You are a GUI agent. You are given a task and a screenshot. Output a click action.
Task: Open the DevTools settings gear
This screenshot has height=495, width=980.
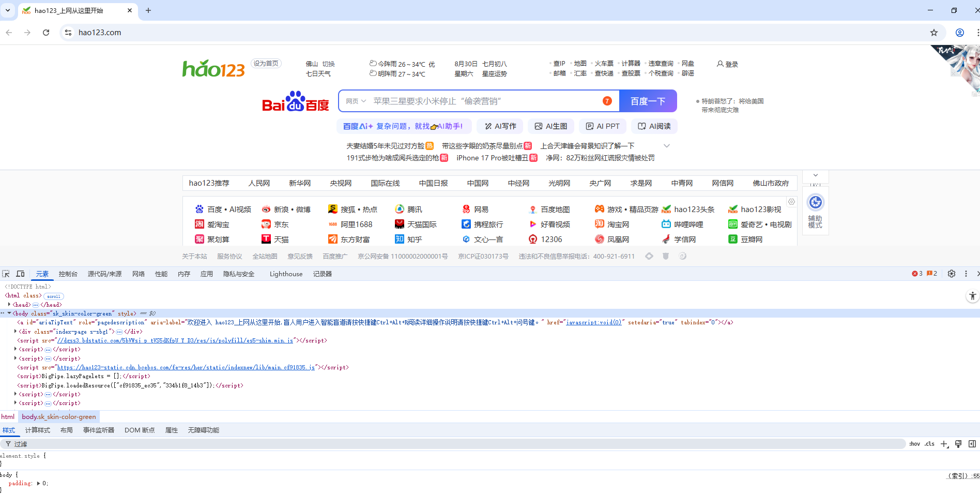(952, 274)
